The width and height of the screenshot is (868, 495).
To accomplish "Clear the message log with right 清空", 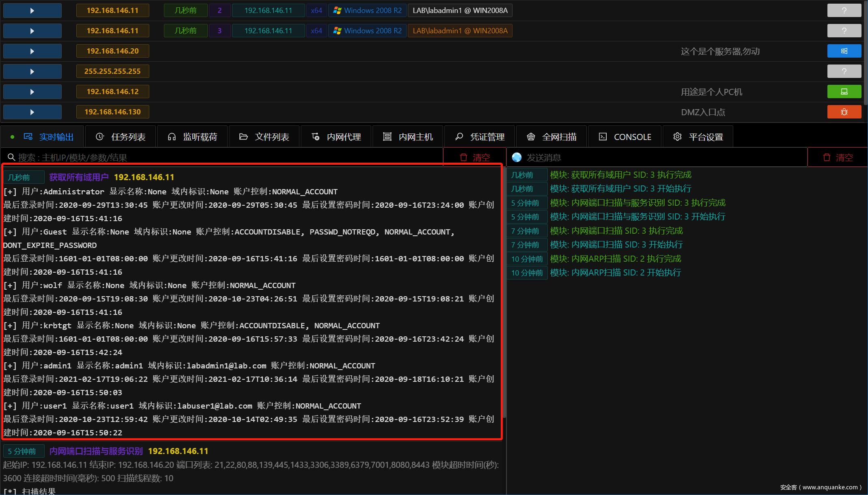I will [x=838, y=157].
